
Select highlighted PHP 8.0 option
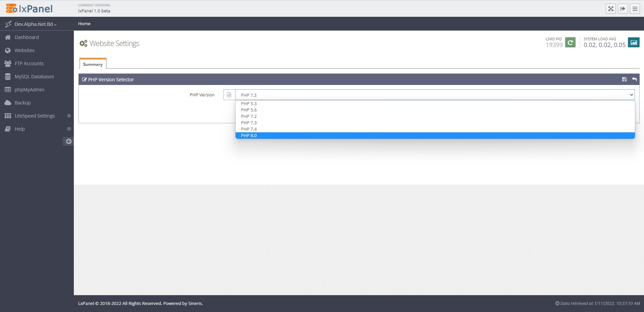(435, 135)
